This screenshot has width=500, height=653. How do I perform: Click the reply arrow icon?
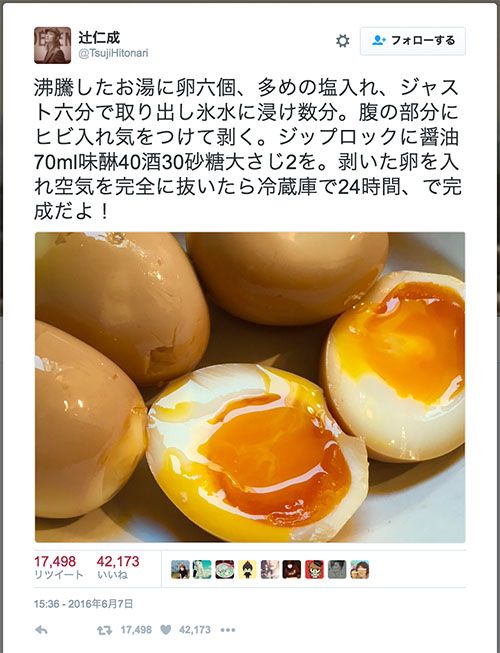click(41, 630)
